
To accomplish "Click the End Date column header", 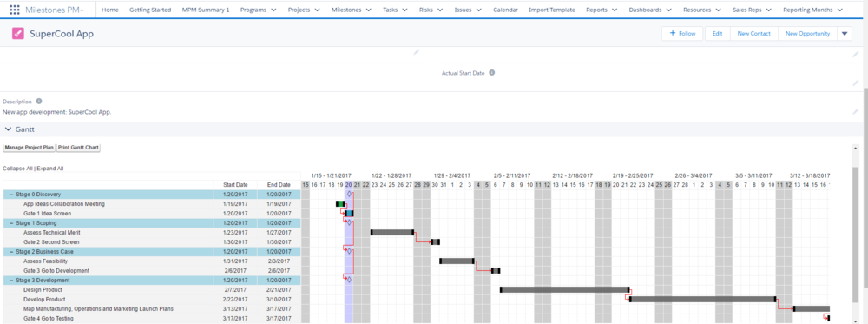I will [x=279, y=185].
